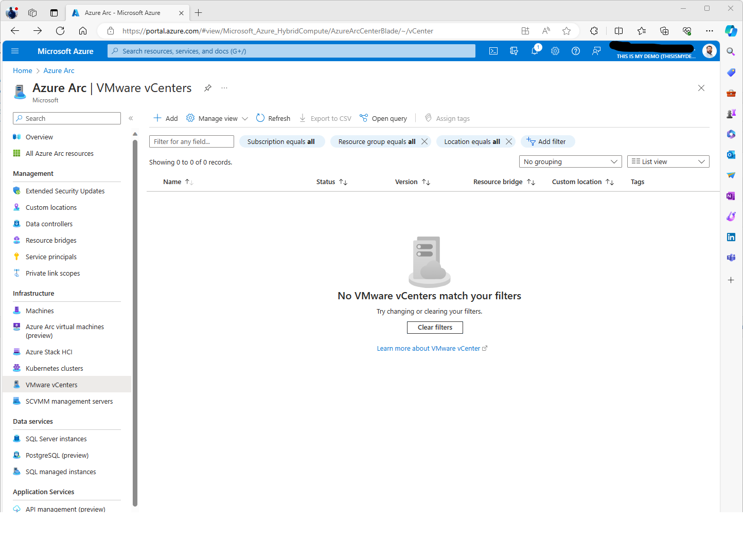Open Outlook from the Edge sidebar
Image resolution: width=743 pixels, height=560 pixels.
[x=731, y=154]
